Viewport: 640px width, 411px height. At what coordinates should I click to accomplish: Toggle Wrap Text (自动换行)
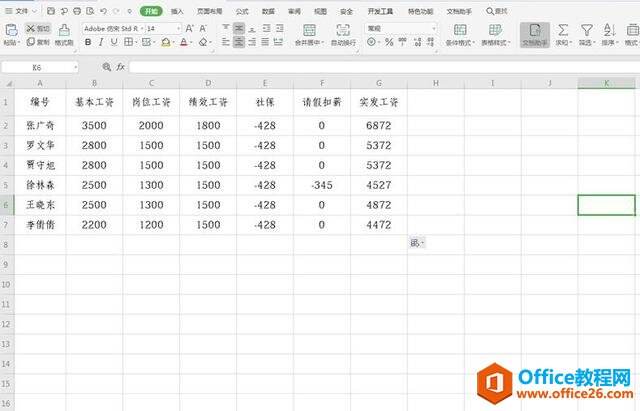point(343,34)
